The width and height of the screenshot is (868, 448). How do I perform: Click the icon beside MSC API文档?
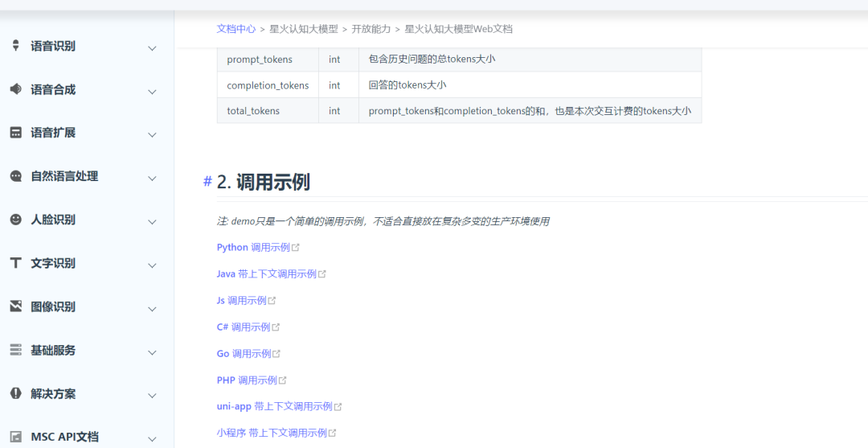click(x=15, y=437)
